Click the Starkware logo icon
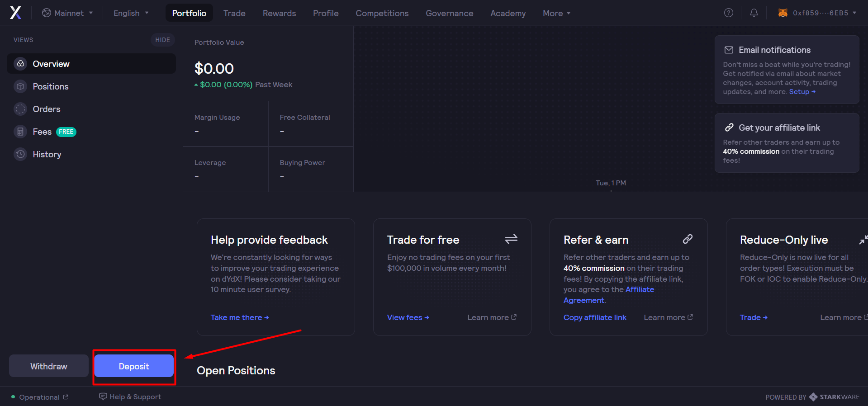This screenshot has height=406, width=868. tap(813, 397)
